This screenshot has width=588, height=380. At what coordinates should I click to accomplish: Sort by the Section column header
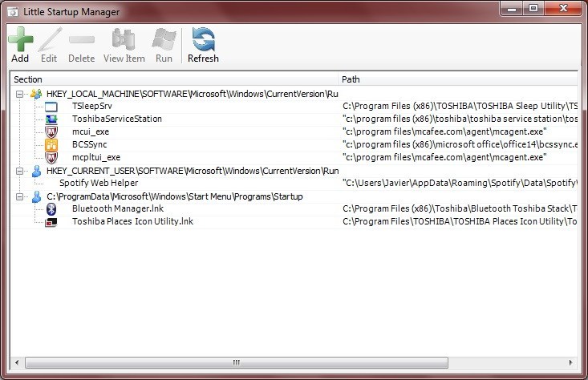coord(174,79)
